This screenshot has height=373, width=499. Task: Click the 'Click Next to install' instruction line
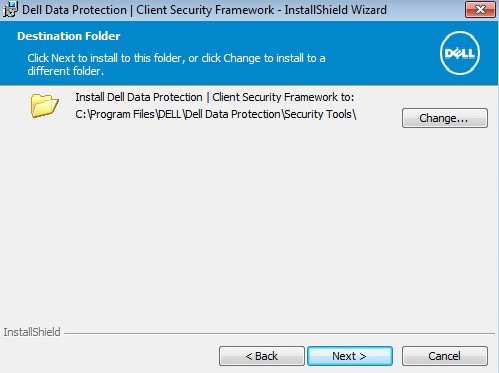click(176, 58)
